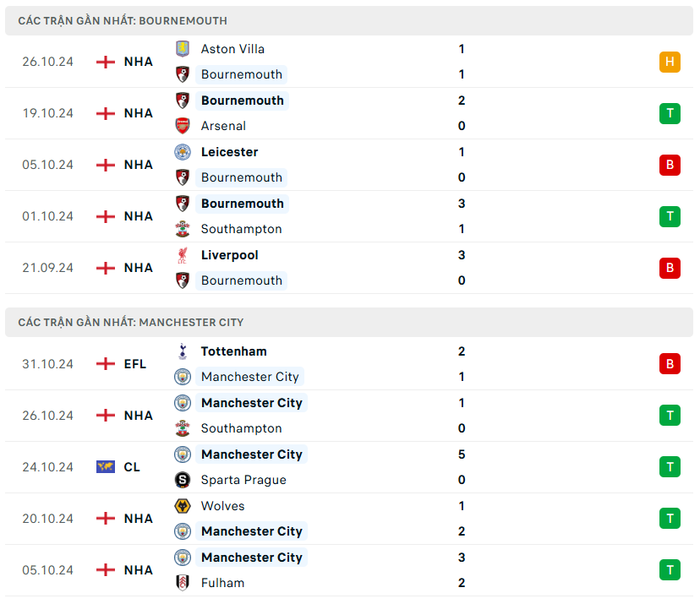Click the red B badge for Liverpool match
This screenshot has width=700, height=604.
(x=670, y=268)
